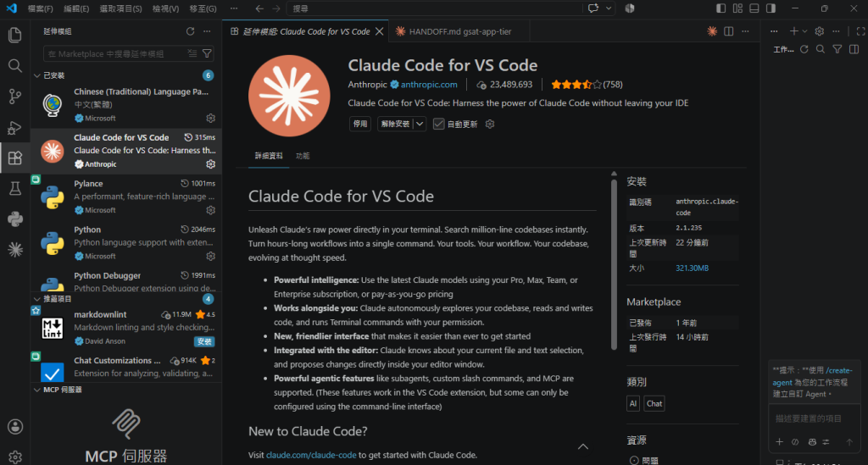Viewport: 868px width, 465px height.
Task: Toggle the side-by-side layout in sessions toolbar
Action: tap(854, 49)
